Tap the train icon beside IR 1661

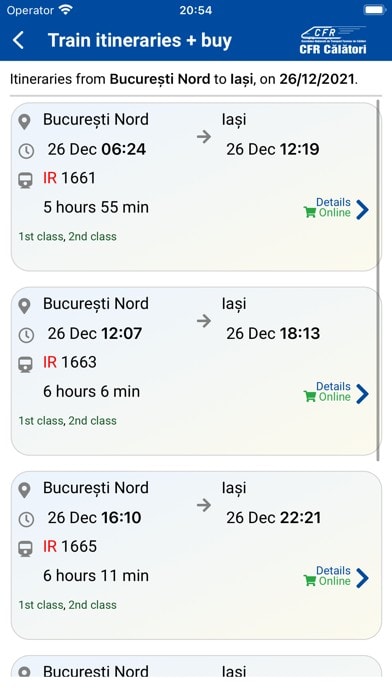click(x=25, y=181)
